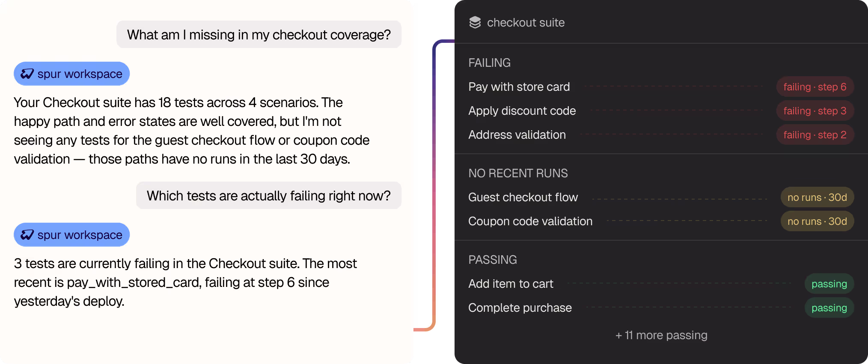The image size is (868, 364).
Task: Click the first spur workspace logo icon
Action: click(x=27, y=74)
